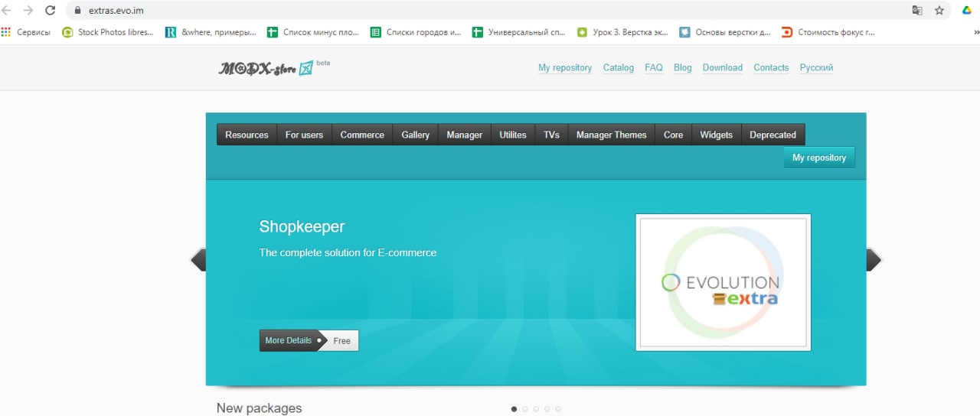The image size is (980, 416).
Task: Select the Resources category tab
Action: click(247, 135)
